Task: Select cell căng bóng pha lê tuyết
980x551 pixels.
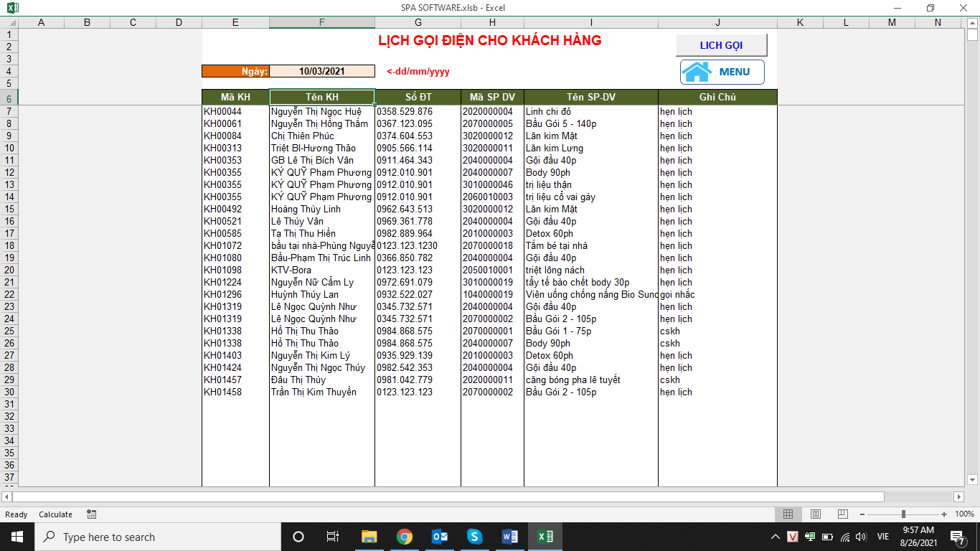Action: (x=591, y=380)
